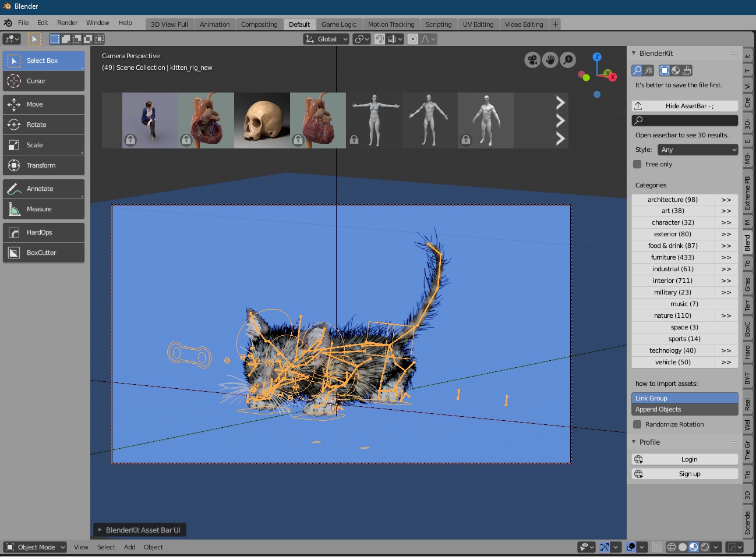Expand the BlenderKit Asset Bar UI panel
The height and width of the screenshot is (557, 756).
point(139,530)
